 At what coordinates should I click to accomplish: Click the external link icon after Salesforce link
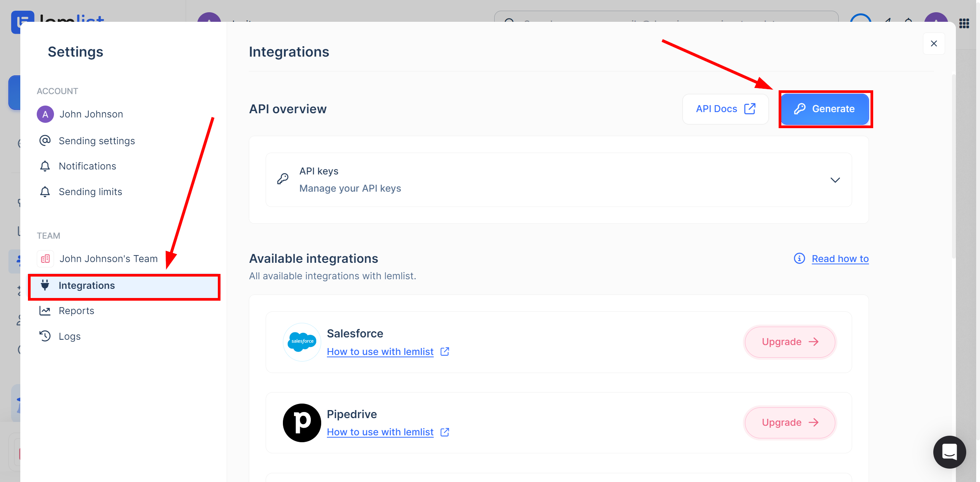click(x=444, y=351)
